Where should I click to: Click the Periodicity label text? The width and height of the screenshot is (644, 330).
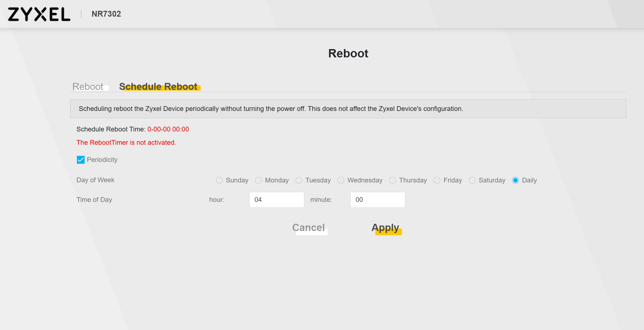pos(102,160)
